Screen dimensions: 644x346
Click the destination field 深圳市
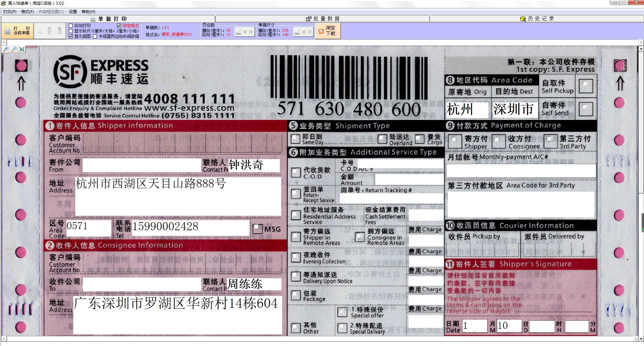[515, 110]
